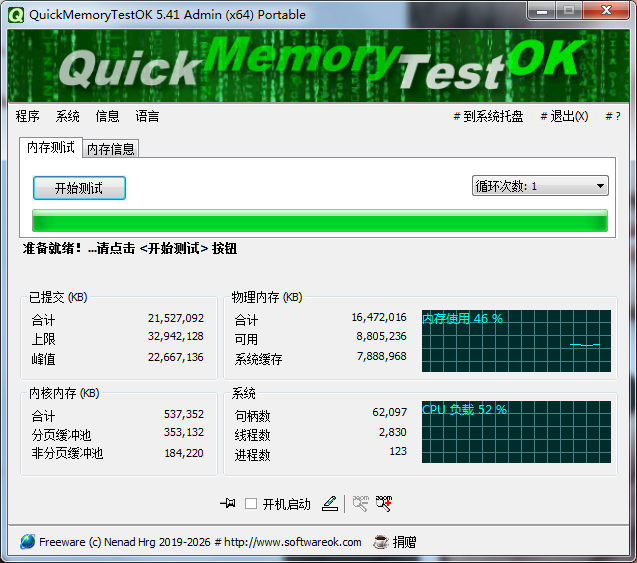Minimize the QuickMemoryTestOK window
The height and width of the screenshot is (563, 637).
click(542, 11)
